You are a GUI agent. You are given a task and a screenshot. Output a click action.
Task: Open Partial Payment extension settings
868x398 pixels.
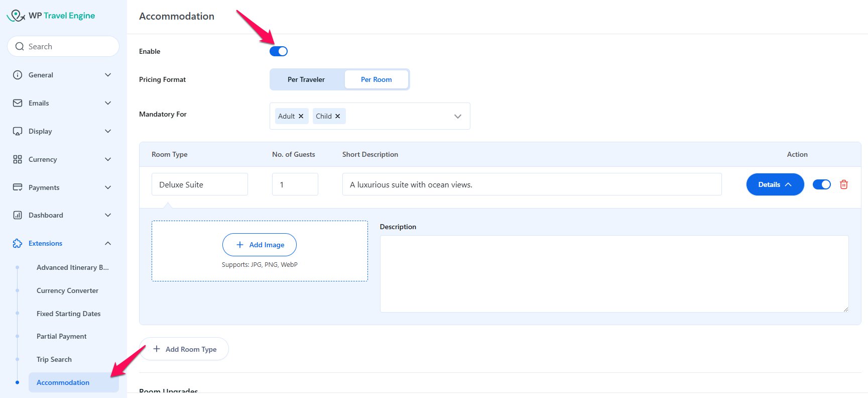click(x=61, y=336)
